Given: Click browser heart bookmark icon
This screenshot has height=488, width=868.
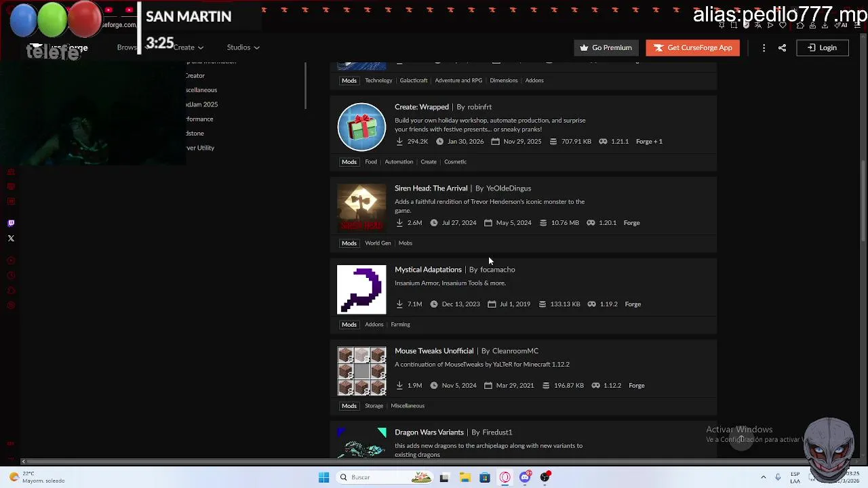Looking at the screenshot, I should tap(783, 25).
